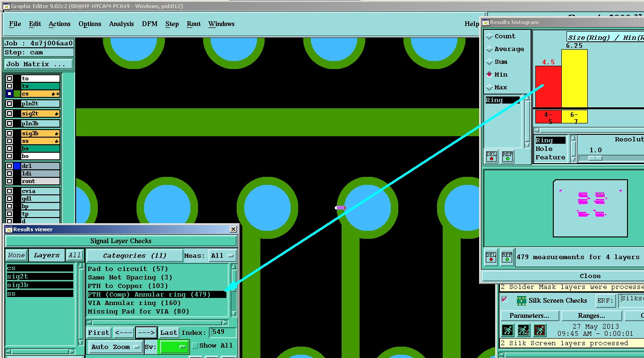This screenshot has height=358, width=644.
Task: Open the Meas: All dropdown
Action: [x=223, y=256]
